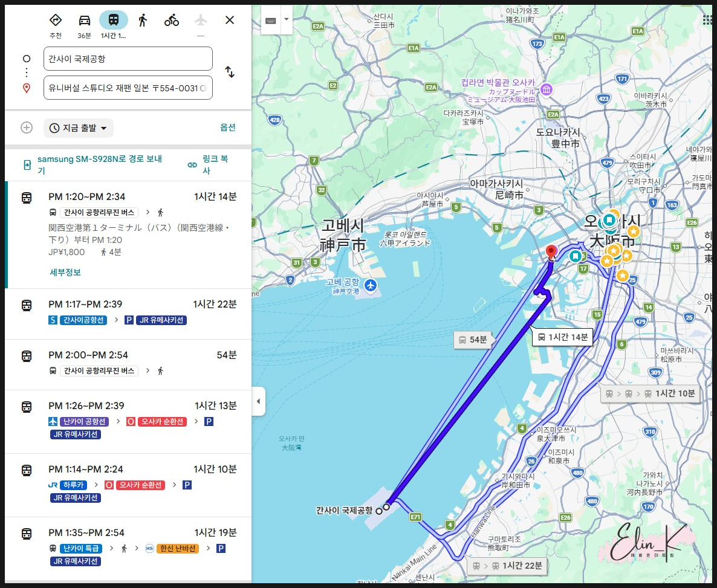Select the walking directions mode icon

(142, 20)
